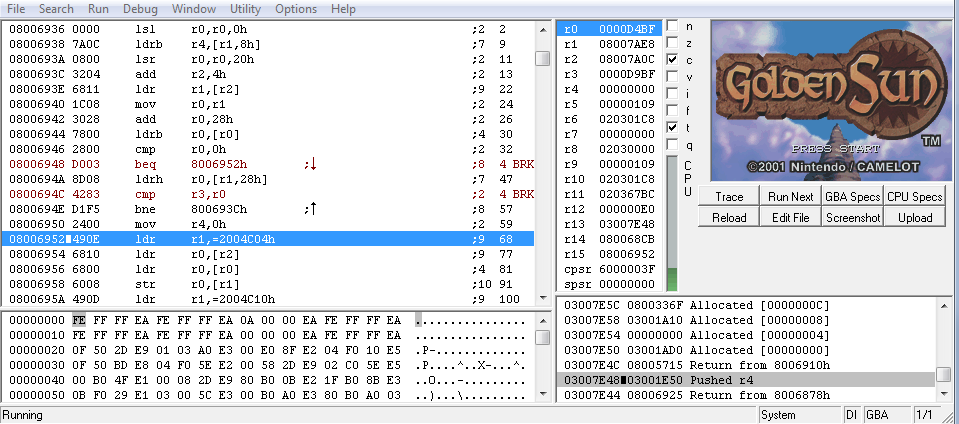Select the bne 800693Ch line
Viewport: 959px width, 424px height.
(268, 209)
